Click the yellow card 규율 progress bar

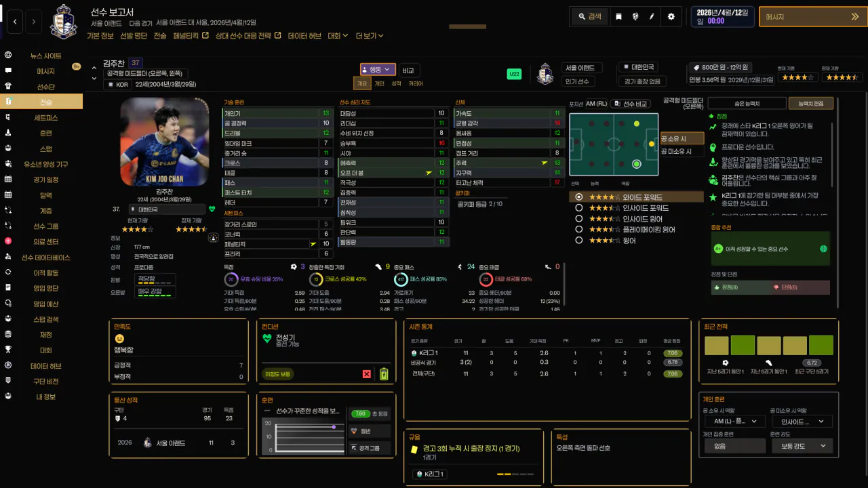click(515, 474)
